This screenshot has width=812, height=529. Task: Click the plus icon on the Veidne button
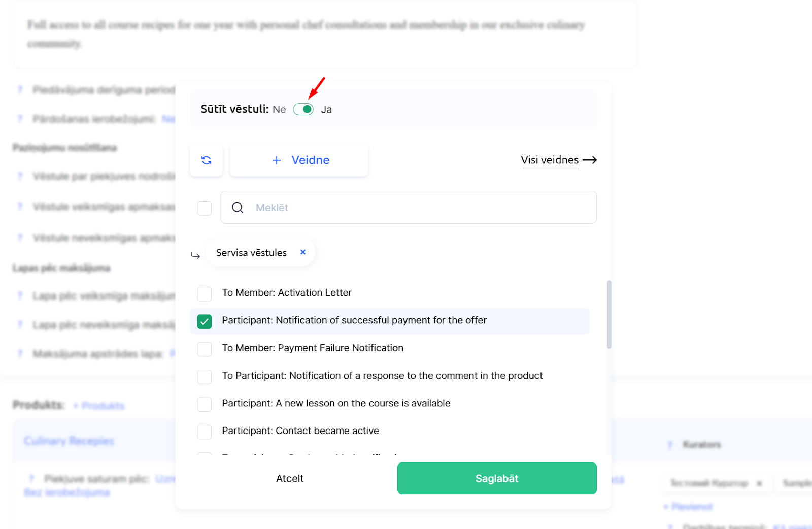coord(277,160)
